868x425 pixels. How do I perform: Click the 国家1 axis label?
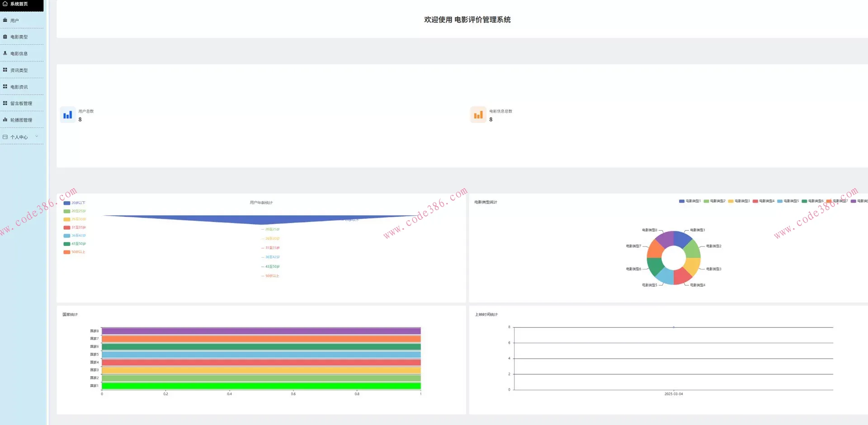click(94, 386)
